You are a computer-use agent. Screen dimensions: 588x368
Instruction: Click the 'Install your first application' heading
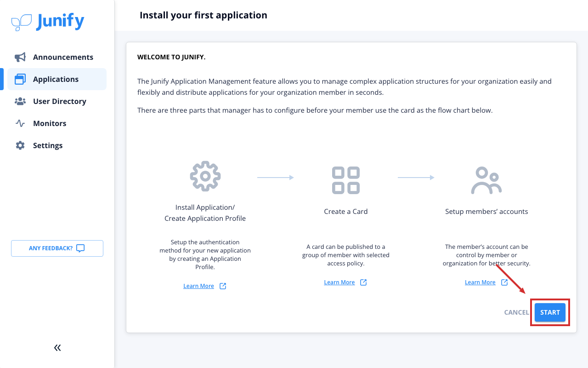[x=204, y=15]
